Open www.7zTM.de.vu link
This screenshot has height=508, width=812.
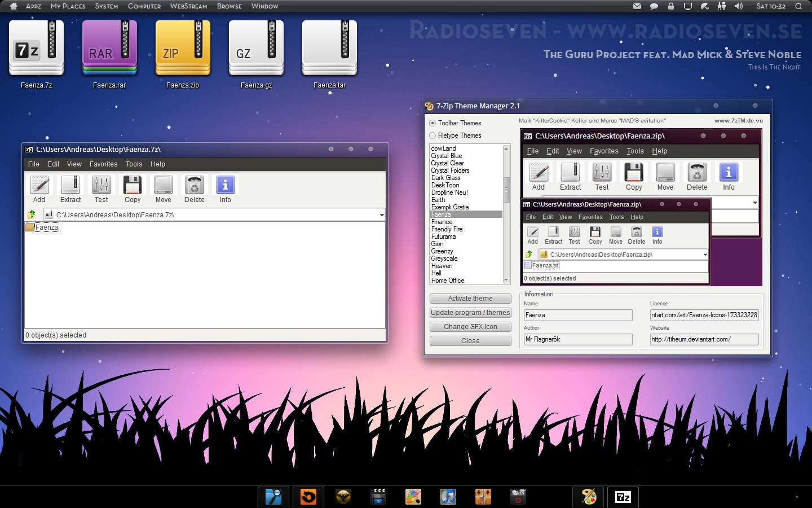point(738,120)
